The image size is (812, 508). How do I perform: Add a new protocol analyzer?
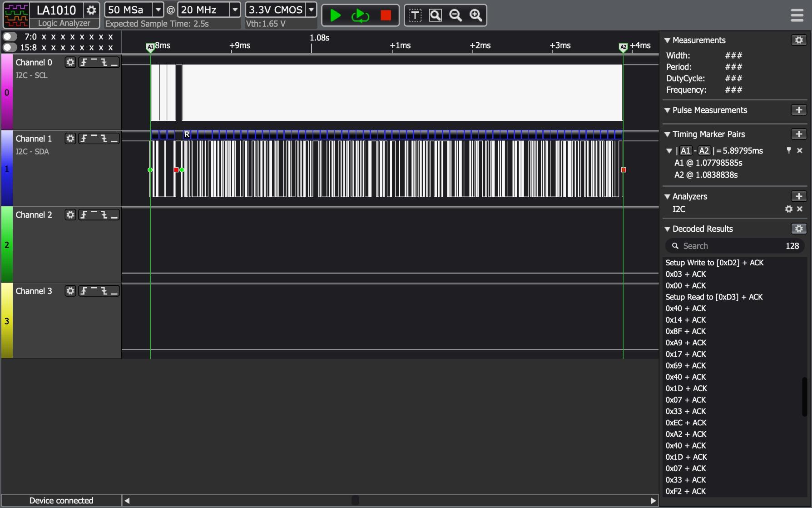point(799,196)
